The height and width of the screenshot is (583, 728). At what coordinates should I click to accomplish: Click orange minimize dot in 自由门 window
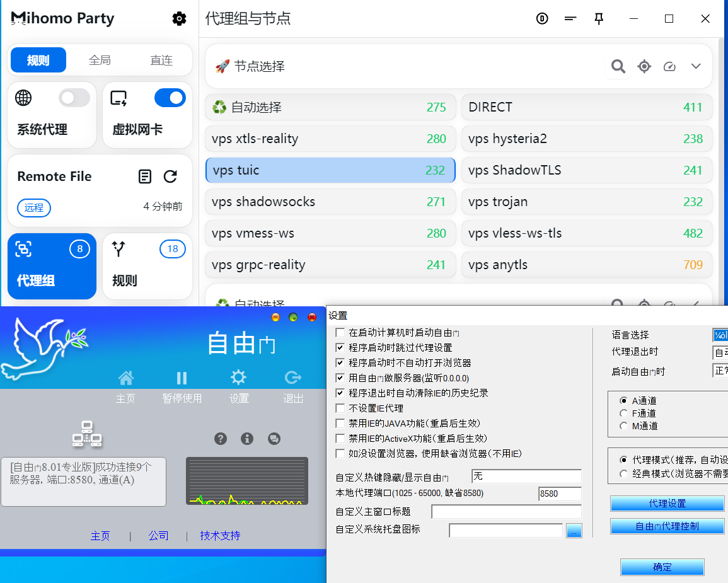[275, 317]
